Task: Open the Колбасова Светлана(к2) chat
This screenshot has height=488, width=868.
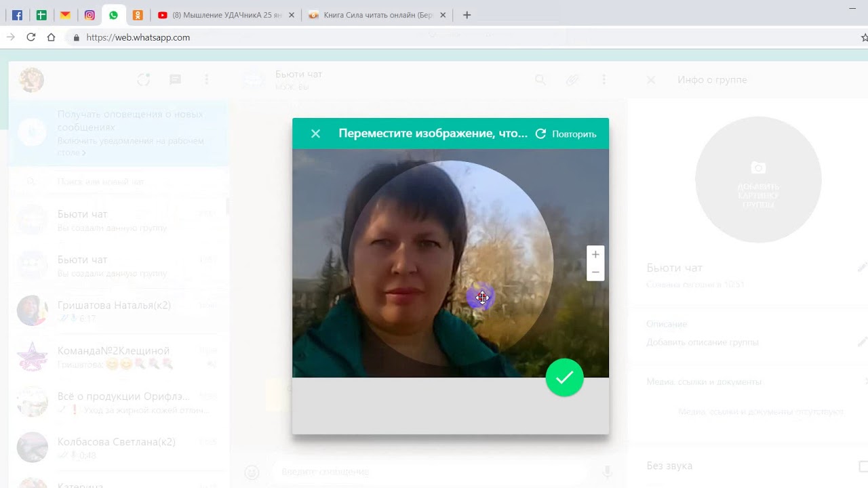Action: click(119, 447)
